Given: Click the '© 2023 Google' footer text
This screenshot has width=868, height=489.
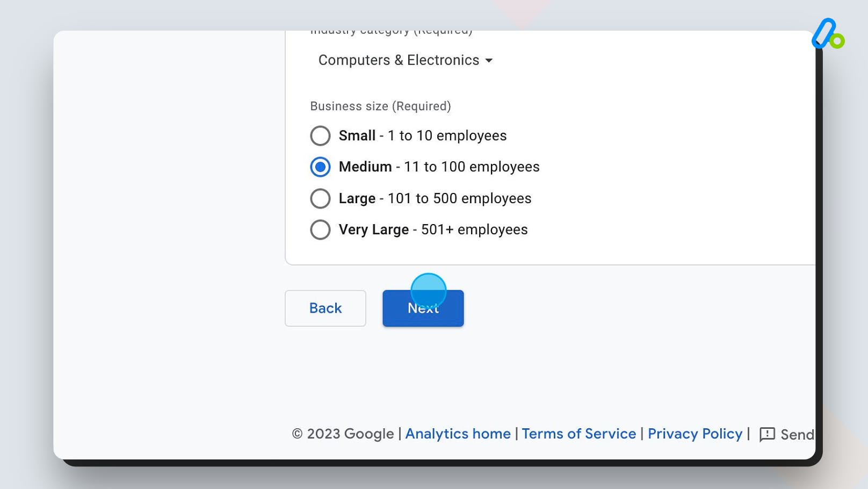Looking at the screenshot, I should coord(343,434).
